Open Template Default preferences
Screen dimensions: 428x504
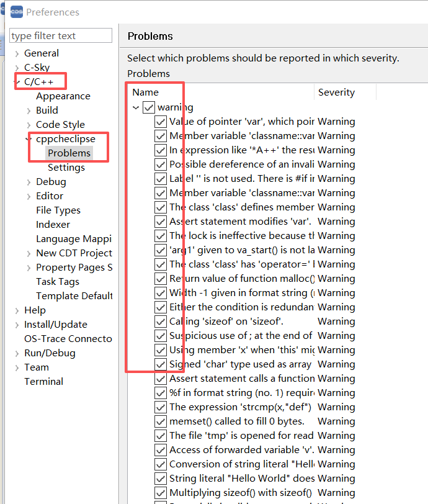74,295
